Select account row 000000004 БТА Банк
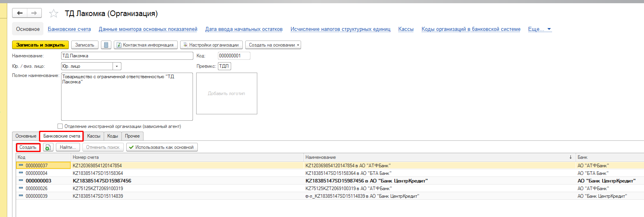 (x=330, y=173)
